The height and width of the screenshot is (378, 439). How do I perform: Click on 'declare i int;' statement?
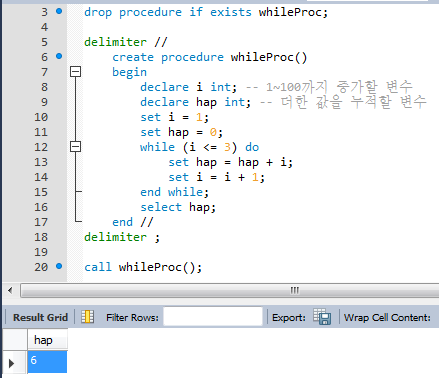click(188, 87)
